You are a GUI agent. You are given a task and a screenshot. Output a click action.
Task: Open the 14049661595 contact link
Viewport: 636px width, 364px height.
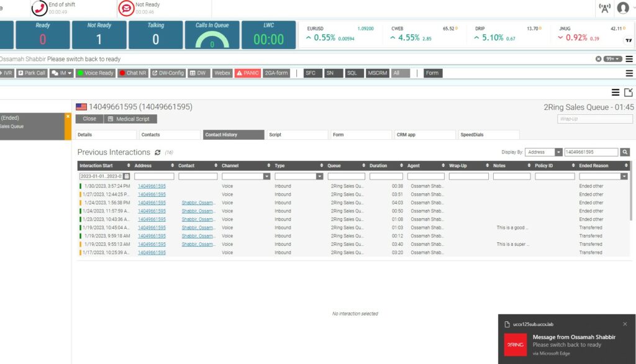click(x=153, y=186)
